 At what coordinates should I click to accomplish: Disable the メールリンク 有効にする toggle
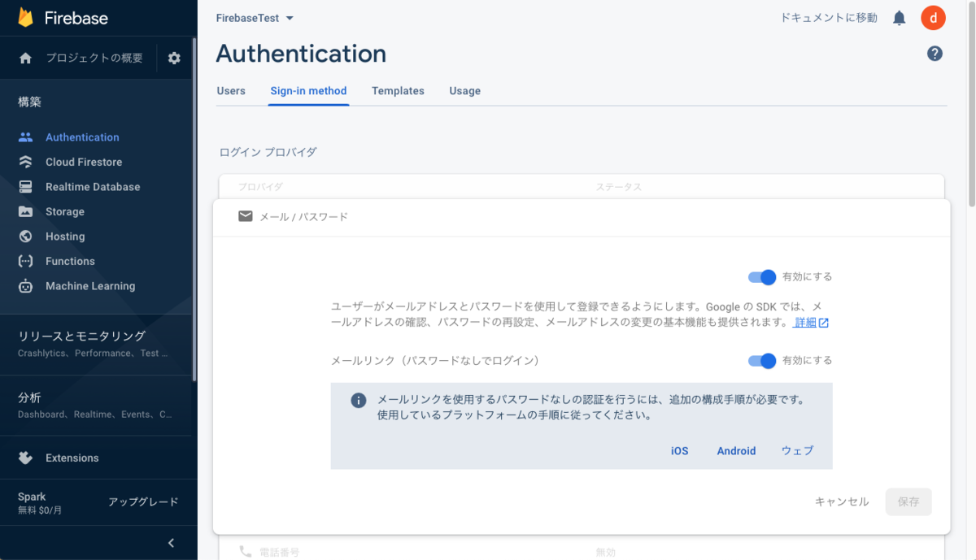pyautogui.click(x=762, y=360)
